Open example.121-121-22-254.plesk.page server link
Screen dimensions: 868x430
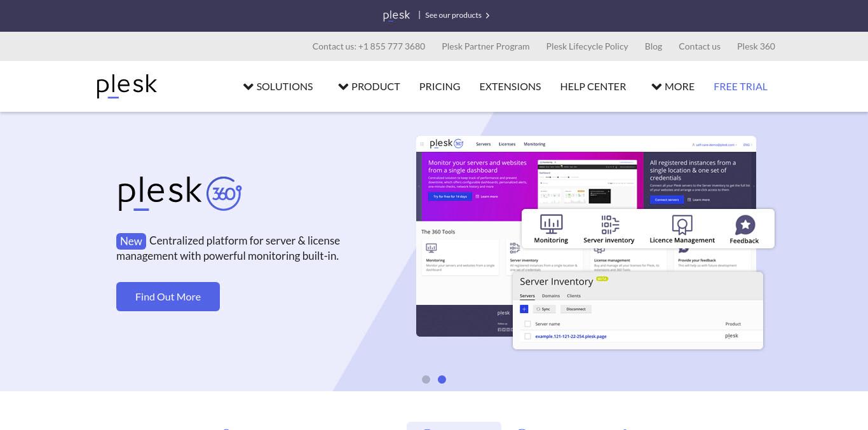click(x=571, y=337)
